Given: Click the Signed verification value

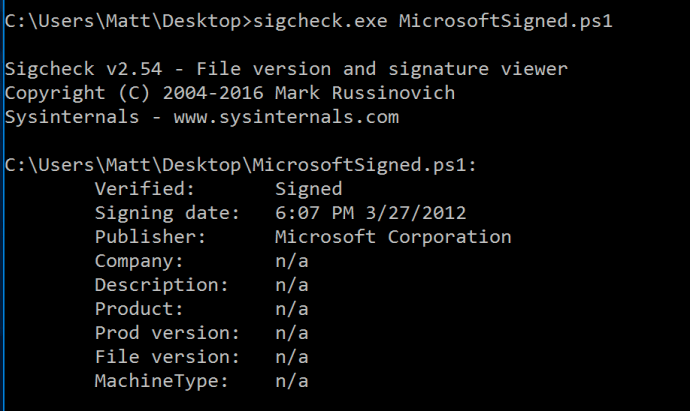Looking at the screenshot, I should 308,189.
